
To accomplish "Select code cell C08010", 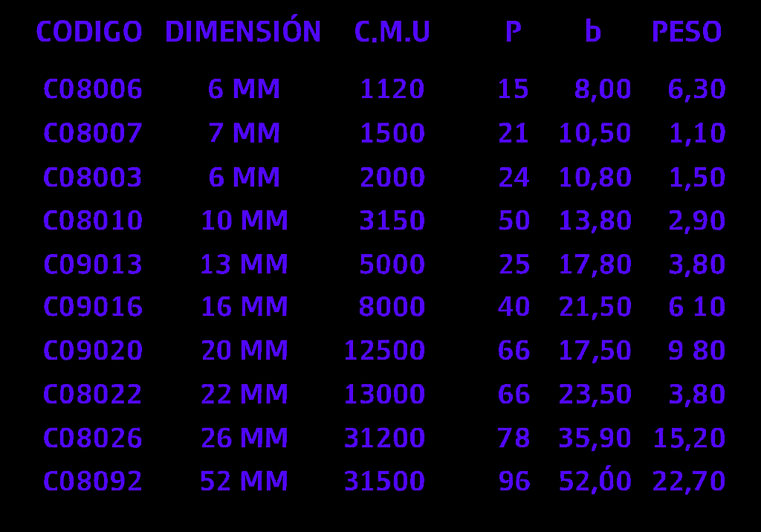I will [93, 221].
